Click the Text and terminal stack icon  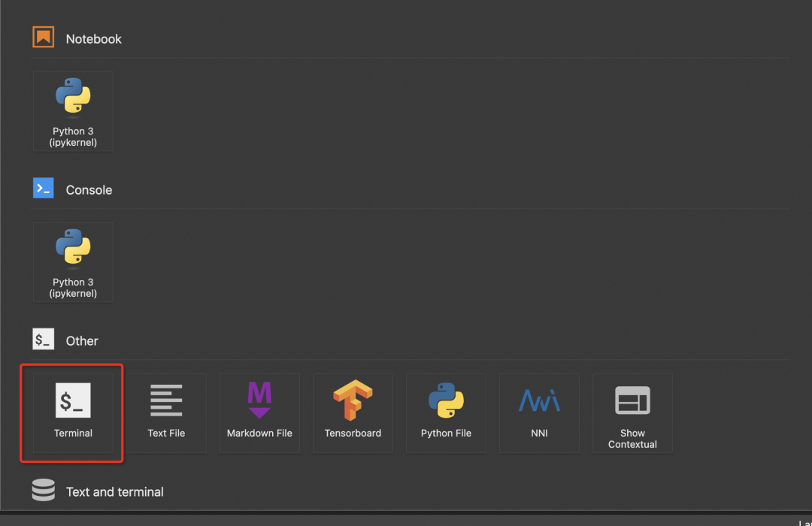click(43, 490)
